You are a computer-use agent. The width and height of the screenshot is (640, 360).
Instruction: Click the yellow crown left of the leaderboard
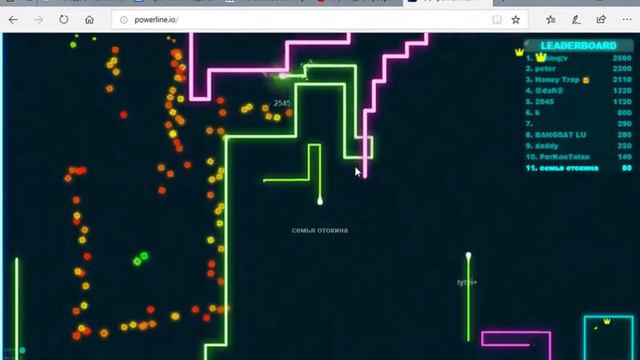click(x=519, y=52)
